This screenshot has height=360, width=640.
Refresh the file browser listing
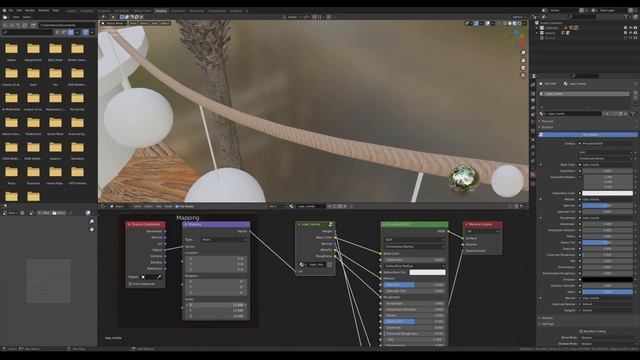pyautogui.click(x=25, y=25)
